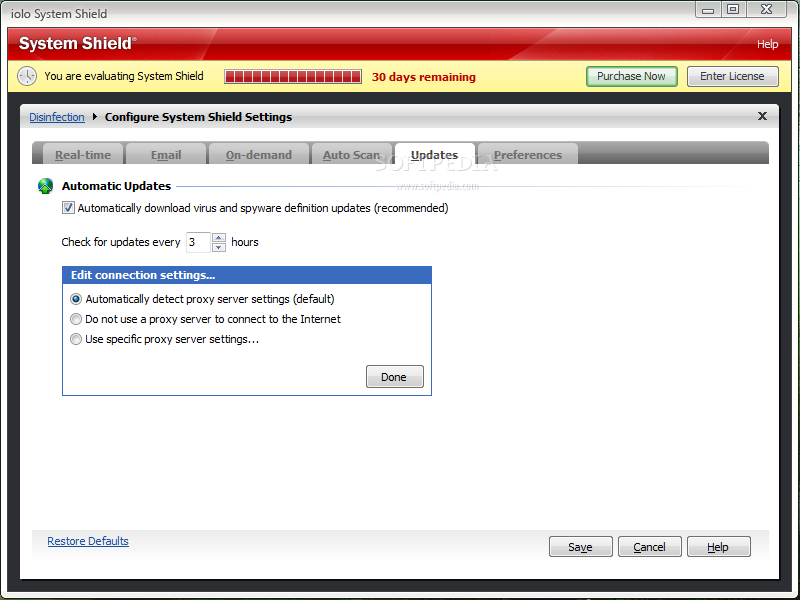
Task: Click Restore Defaults link
Action: (88, 541)
